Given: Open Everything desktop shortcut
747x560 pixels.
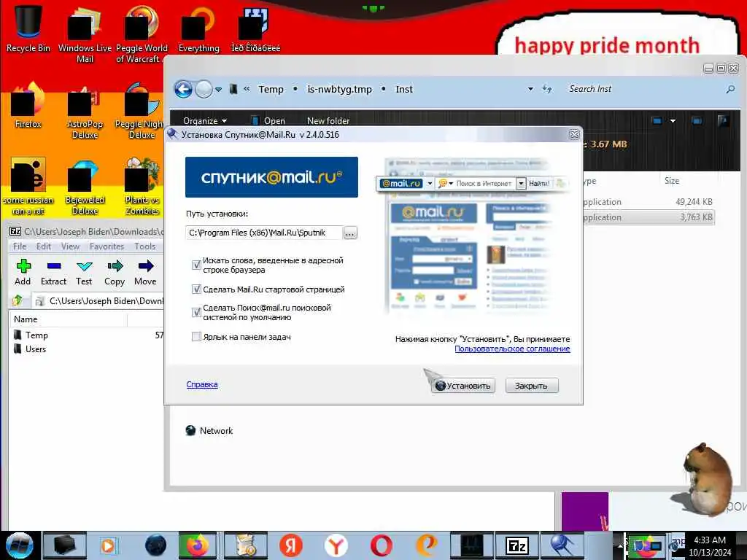Looking at the screenshot, I should click(x=199, y=28).
